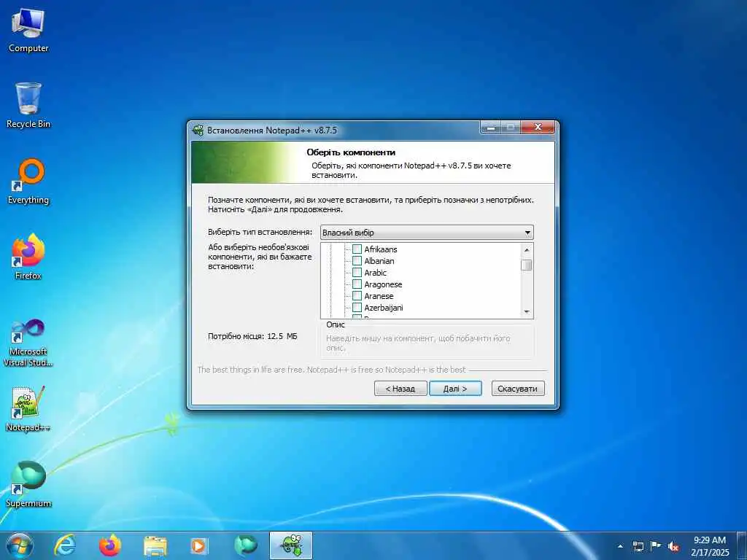Select the Microsoft Visual Studio desktop shortcut
Viewport: 747px width, 560px height.
28,343
